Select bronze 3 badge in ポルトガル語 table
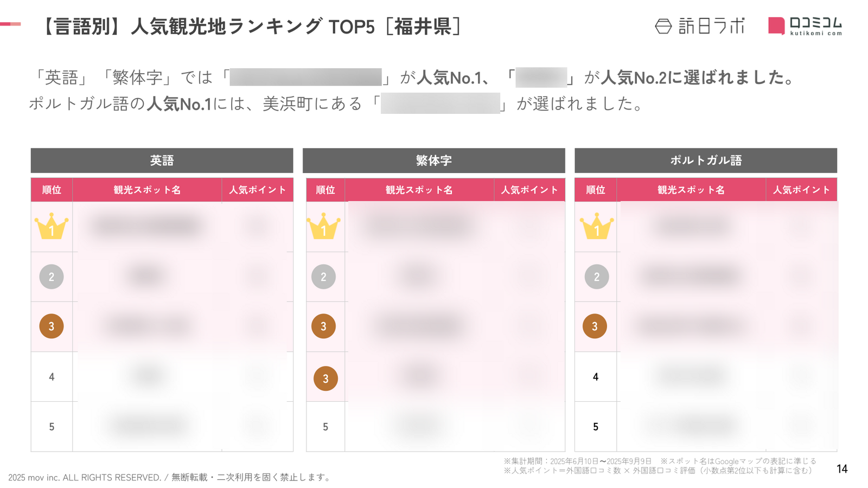The width and height of the screenshot is (868, 488). pos(595,326)
